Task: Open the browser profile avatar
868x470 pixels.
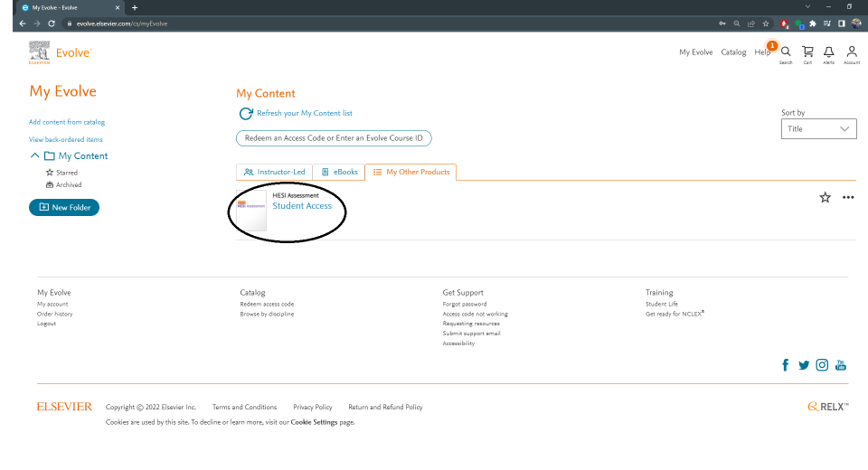Action: [x=856, y=23]
